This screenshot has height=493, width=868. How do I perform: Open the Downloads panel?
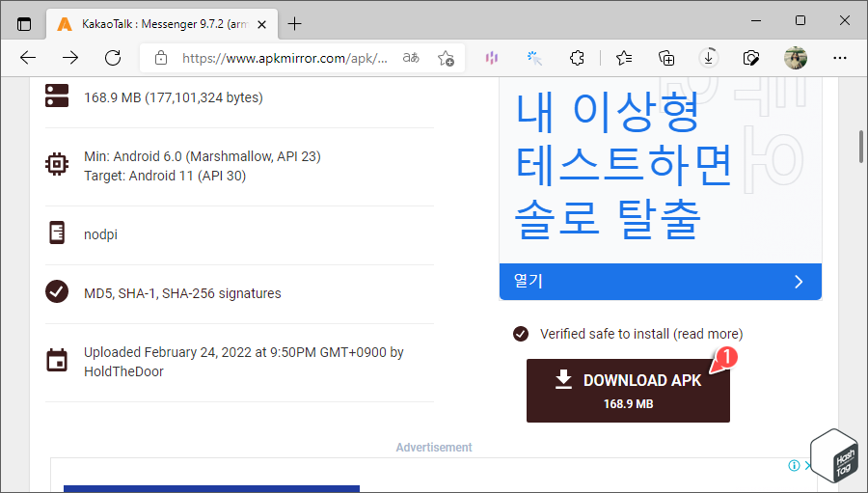point(709,58)
